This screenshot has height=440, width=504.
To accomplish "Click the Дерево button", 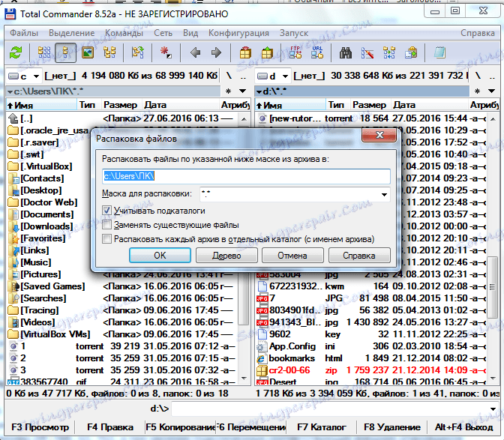I will (226, 256).
